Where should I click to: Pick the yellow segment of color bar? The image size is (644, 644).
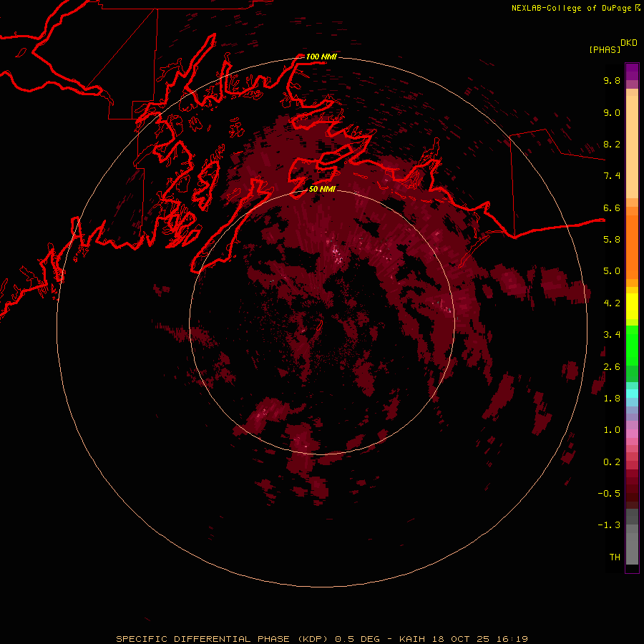(x=632, y=306)
